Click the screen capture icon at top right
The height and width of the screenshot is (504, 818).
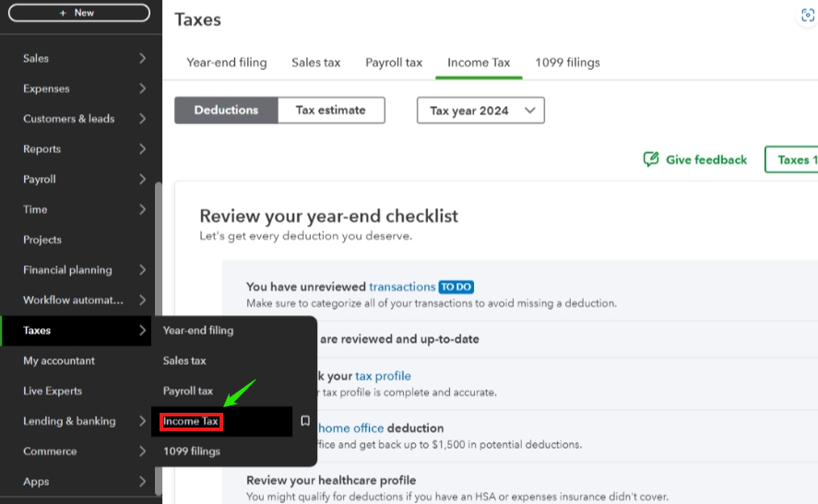click(x=808, y=16)
